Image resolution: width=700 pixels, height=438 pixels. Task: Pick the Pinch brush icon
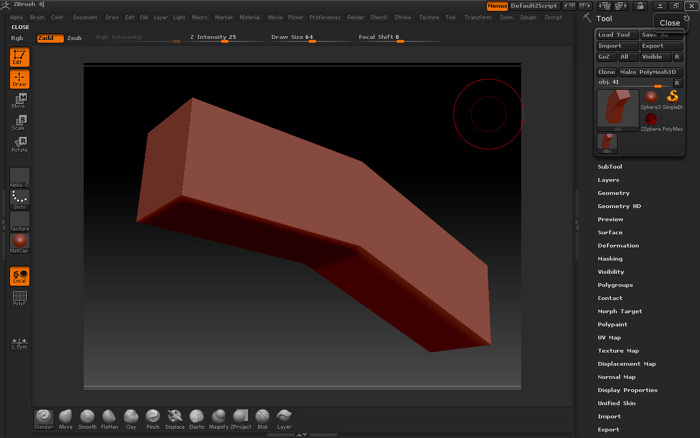(153, 417)
